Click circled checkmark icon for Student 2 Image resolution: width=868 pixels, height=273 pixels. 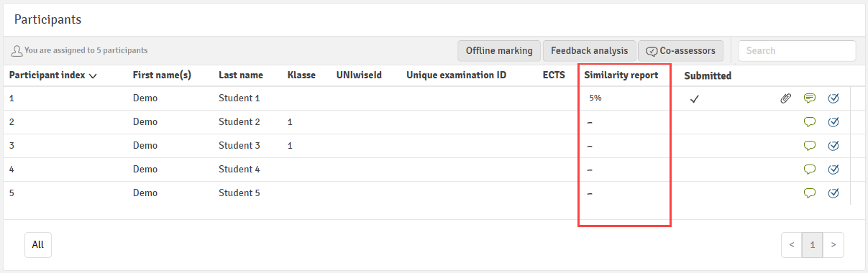[x=834, y=122]
